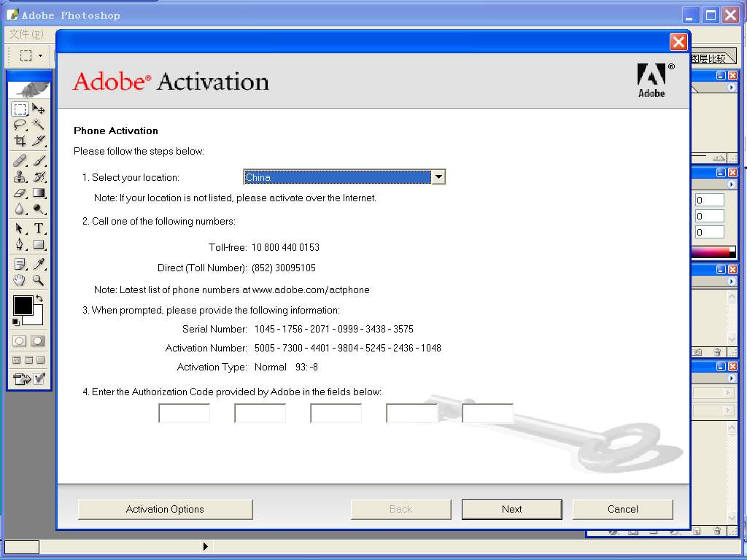Switch to Standard Screen mode
Image resolution: width=747 pixels, height=560 pixels.
click(17, 360)
